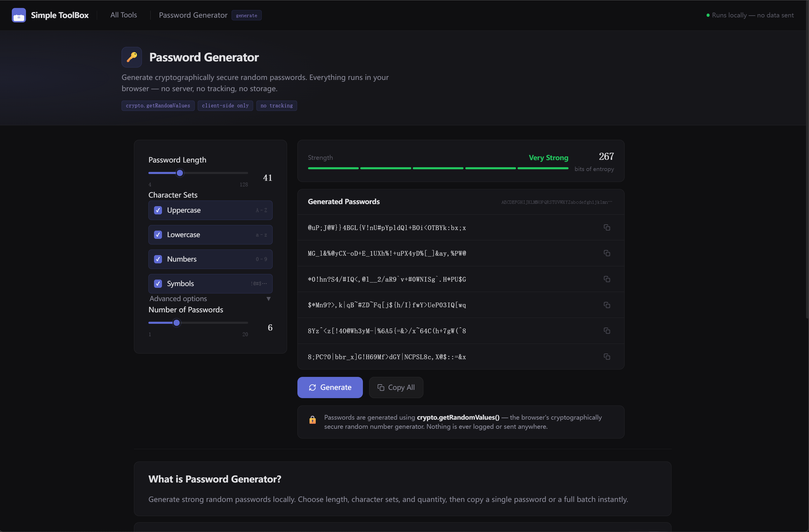Copy the password starting with $*Mn9
The height and width of the screenshot is (532, 809).
pos(607,305)
